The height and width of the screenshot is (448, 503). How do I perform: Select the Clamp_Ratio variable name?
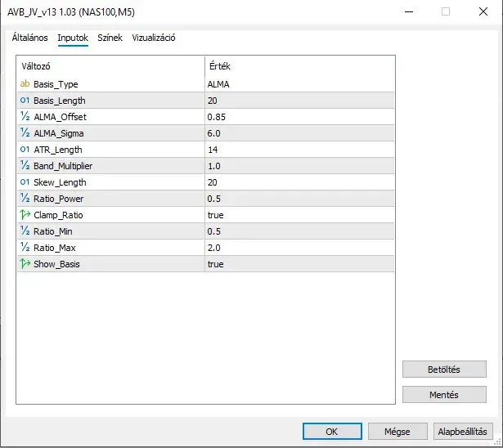pos(58,215)
